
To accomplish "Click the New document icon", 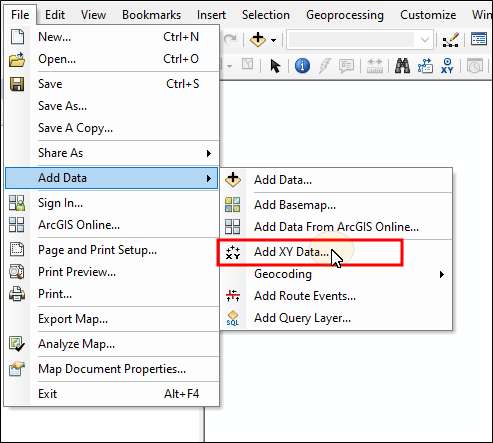I will pos(17,37).
